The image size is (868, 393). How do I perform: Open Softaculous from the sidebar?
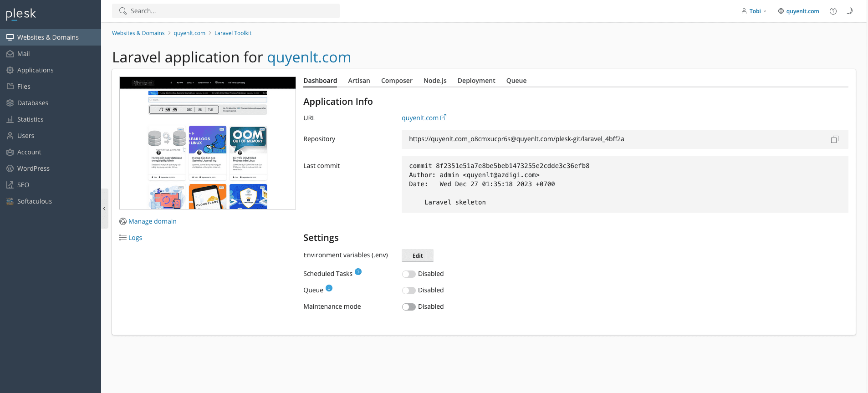click(34, 201)
